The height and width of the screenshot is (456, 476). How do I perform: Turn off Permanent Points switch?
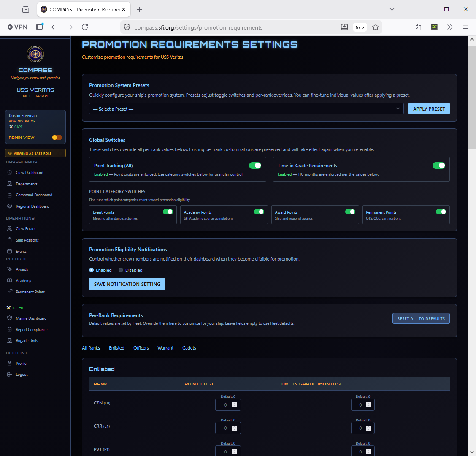click(x=441, y=212)
